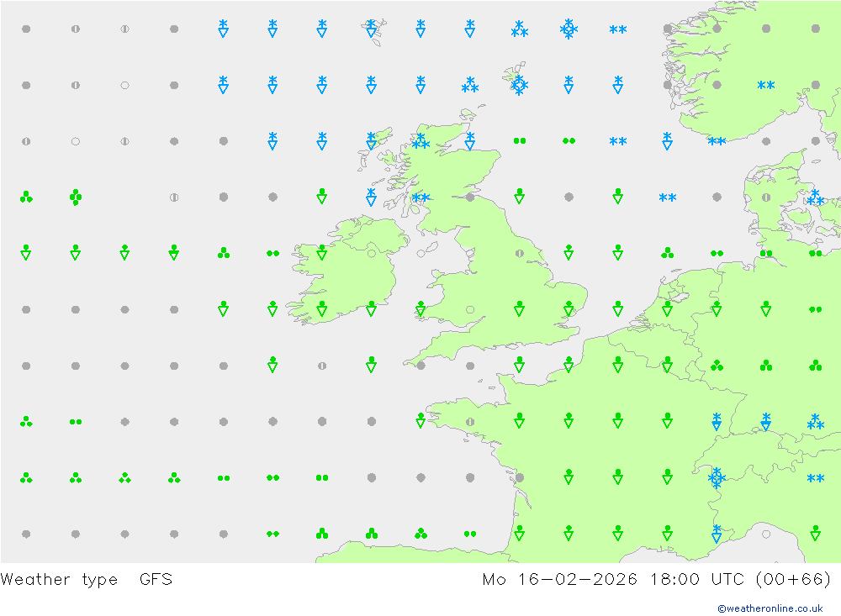The width and height of the screenshot is (841, 616).
Task: Click the half-filled circle over Denmark's Jutland
Action: 766,197
